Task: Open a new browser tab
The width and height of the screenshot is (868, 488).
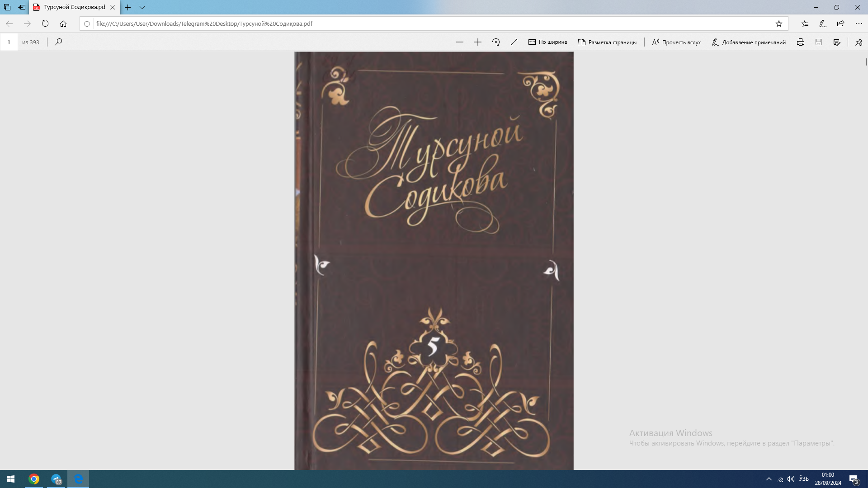Action: (128, 7)
